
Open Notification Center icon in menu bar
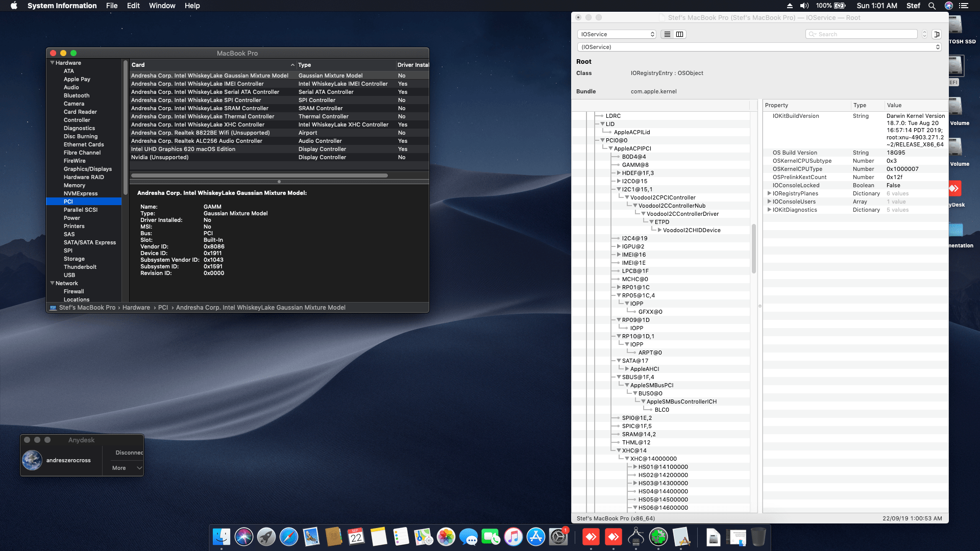coord(964,6)
